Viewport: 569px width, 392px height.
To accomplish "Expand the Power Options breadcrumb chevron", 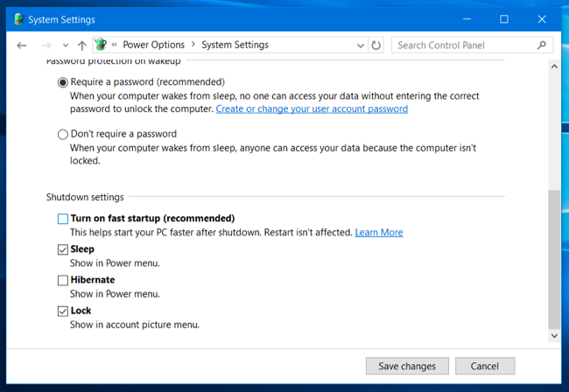I will [193, 45].
